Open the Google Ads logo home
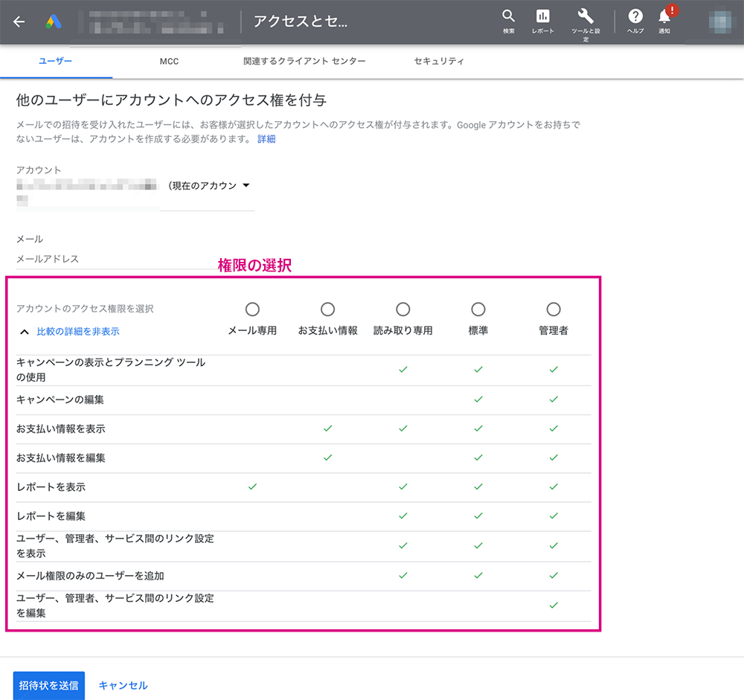Screen dimensions: 744x700 click(54, 22)
